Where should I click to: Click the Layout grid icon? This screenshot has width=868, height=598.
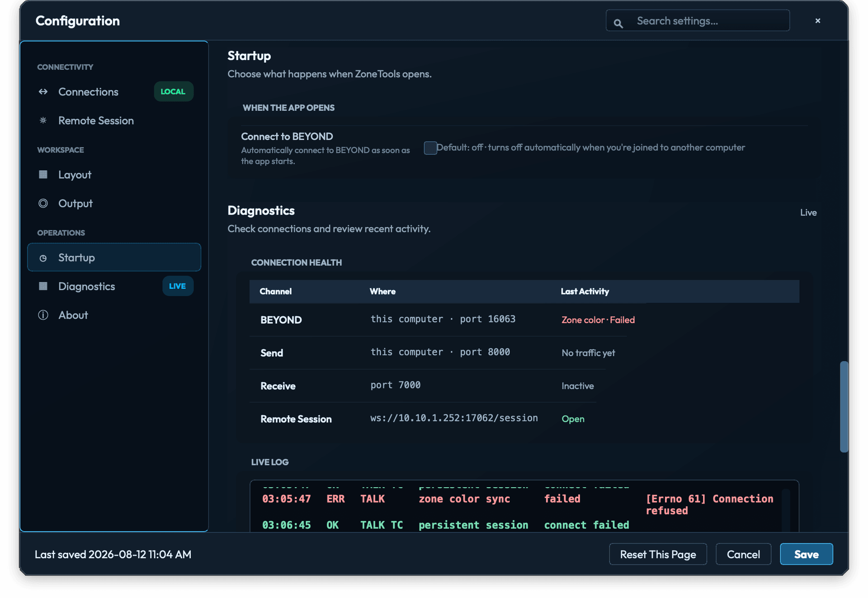pos(43,174)
